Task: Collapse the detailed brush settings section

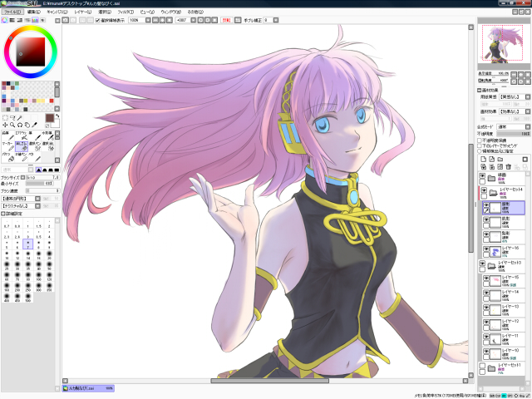Action: coord(3,214)
